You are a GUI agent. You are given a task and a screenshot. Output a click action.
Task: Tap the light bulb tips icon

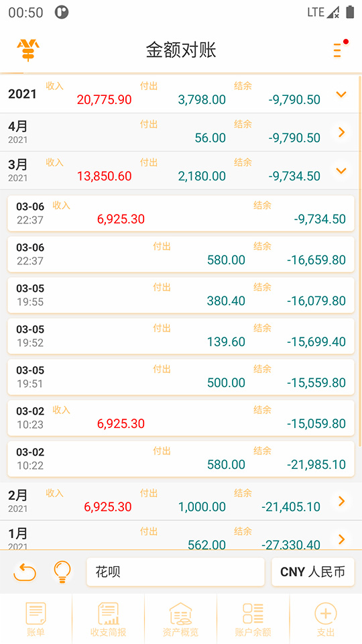(x=62, y=572)
